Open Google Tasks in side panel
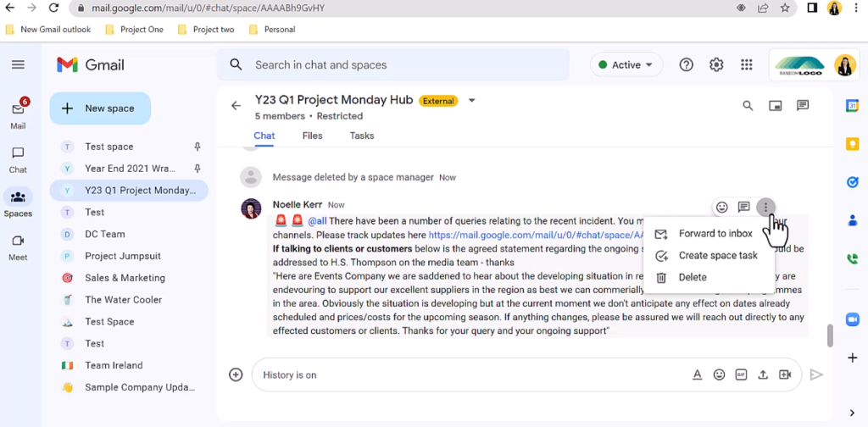 [x=853, y=182]
